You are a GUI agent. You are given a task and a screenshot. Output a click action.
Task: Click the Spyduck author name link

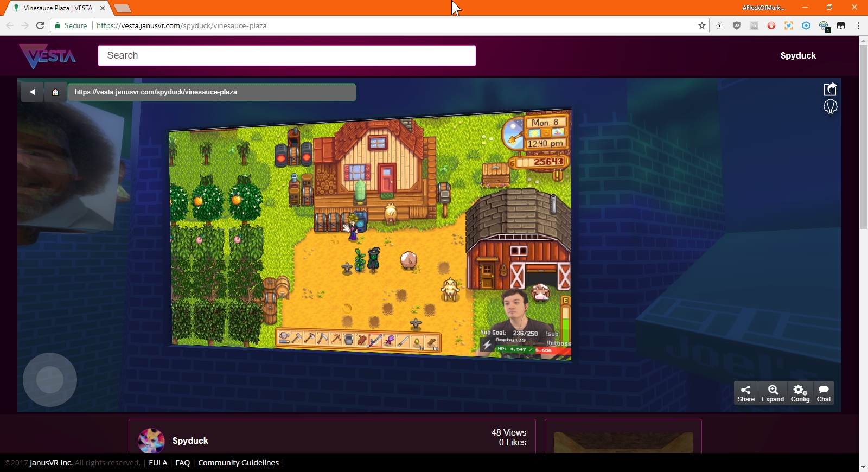coord(190,441)
